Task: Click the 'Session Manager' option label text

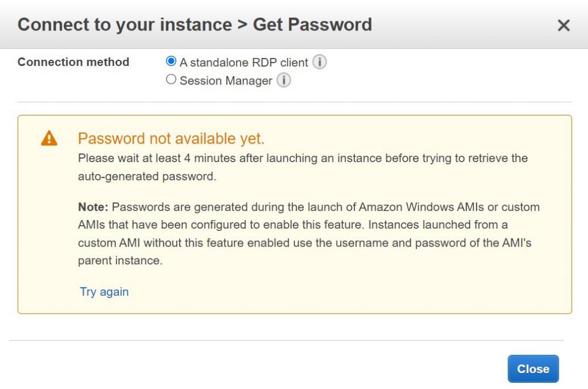Action: click(x=226, y=80)
